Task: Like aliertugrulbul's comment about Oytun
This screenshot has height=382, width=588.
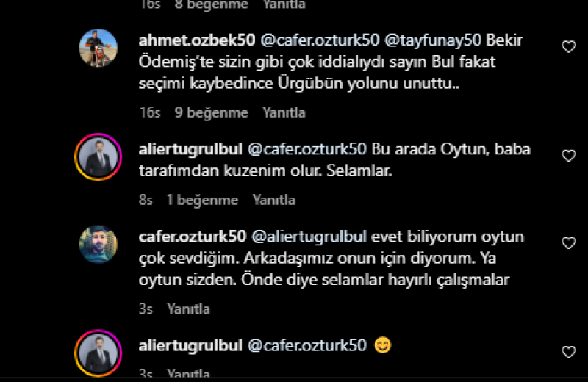Action: [x=568, y=156]
